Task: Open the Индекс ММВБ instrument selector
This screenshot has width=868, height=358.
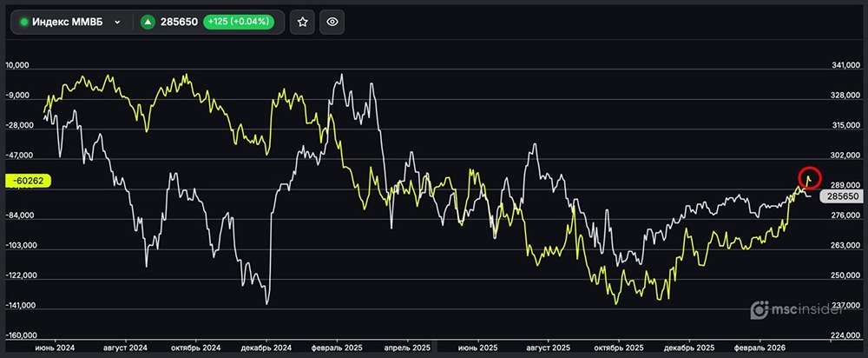Action: [x=69, y=23]
